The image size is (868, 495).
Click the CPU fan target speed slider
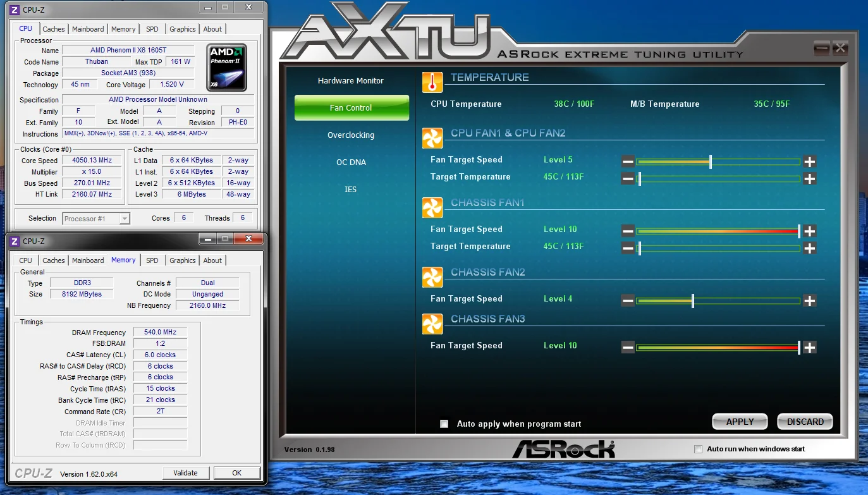[x=718, y=162]
